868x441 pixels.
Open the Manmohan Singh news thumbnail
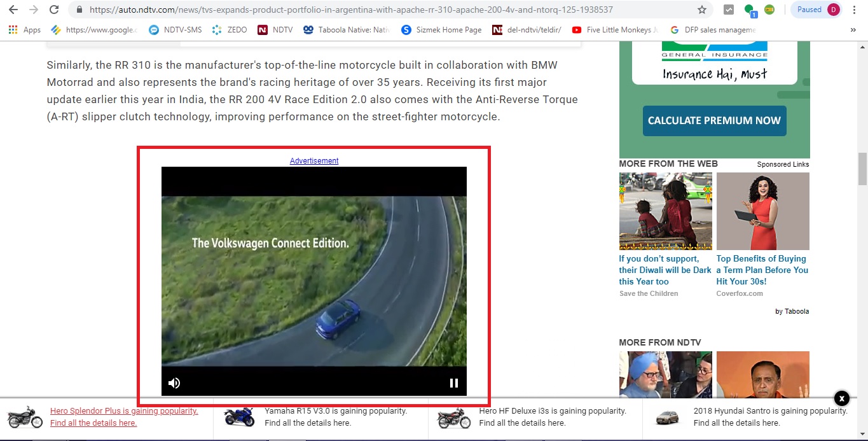(x=665, y=375)
